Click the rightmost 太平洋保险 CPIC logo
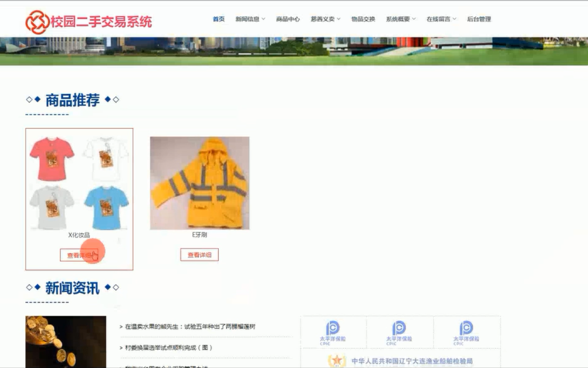The width and height of the screenshot is (588, 368). tap(466, 333)
